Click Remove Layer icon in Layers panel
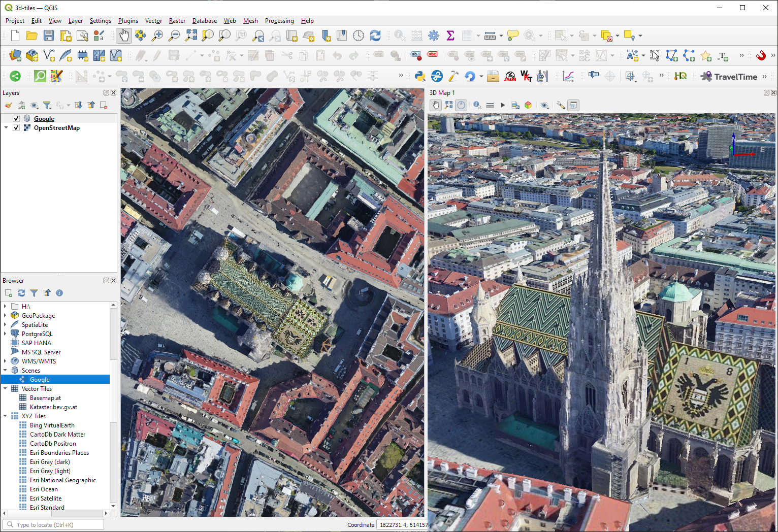Image resolution: width=778 pixels, height=532 pixels. [x=104, y=105]
